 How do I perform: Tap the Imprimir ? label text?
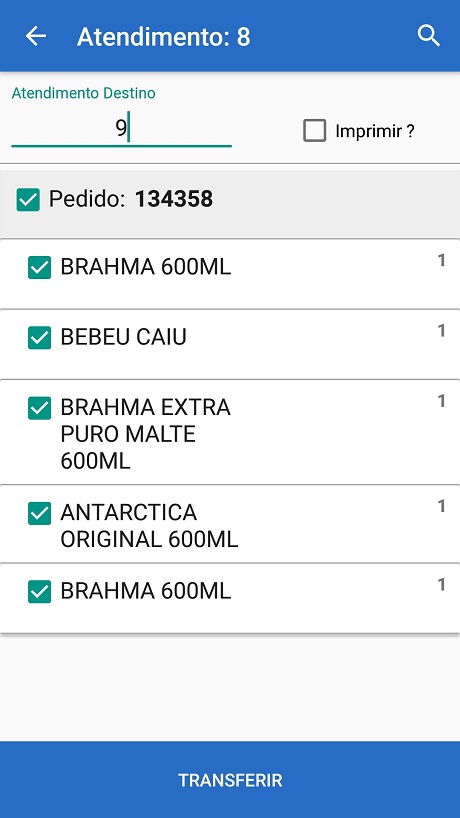[375, 131]
